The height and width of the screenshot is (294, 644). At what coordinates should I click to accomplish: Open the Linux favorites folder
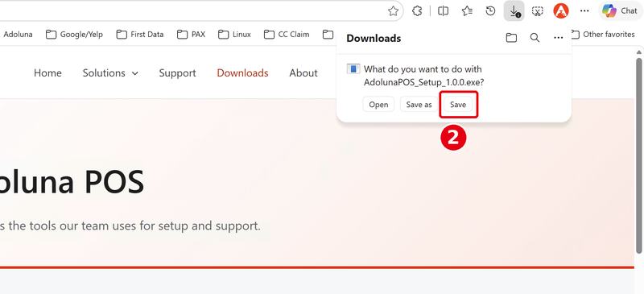click(x=234, y=35)
